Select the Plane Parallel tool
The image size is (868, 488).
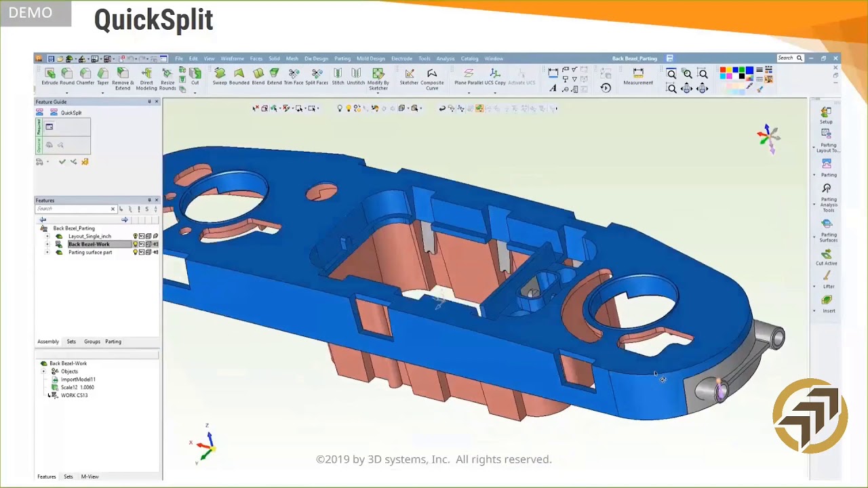click(x=469, y=77)
